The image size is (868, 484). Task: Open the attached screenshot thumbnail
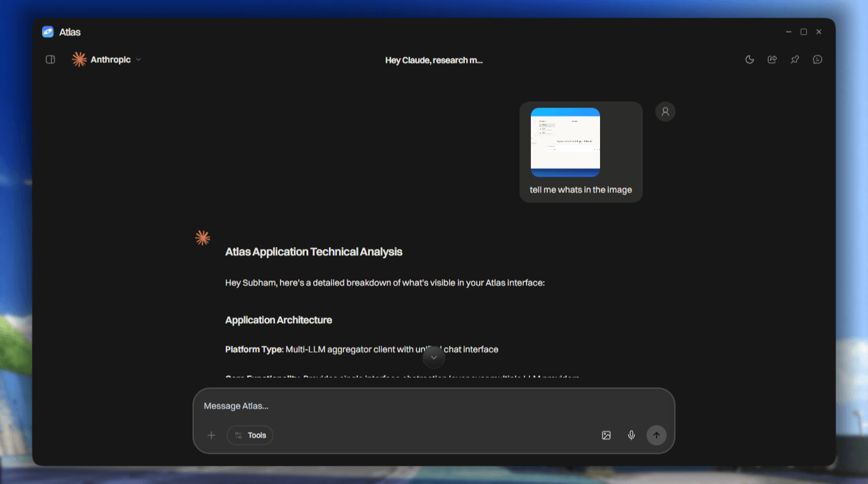pyautogui.click(x=565, y=142)
